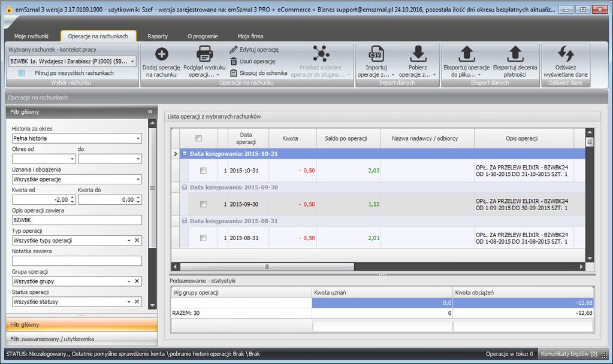Open the O programie tab
Viewport: 613px width, 364px height.
click(x=203, y=36)
